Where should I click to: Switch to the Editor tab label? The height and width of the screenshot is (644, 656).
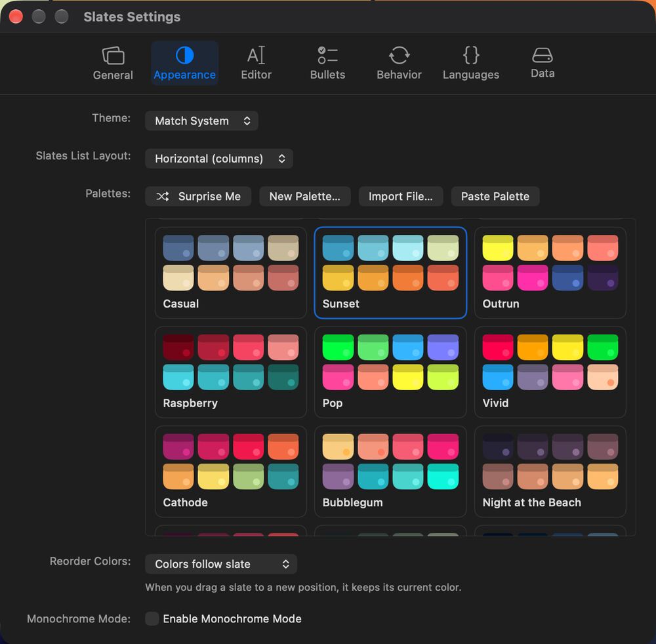[x=256, y=75]
